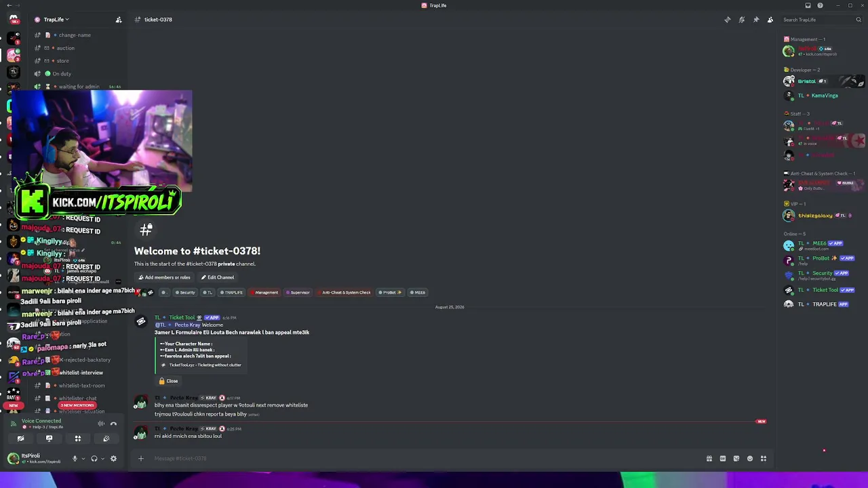The image size is (868, 488).
Task: Click the plus attachment button in message box
Action: pos(141,459)
